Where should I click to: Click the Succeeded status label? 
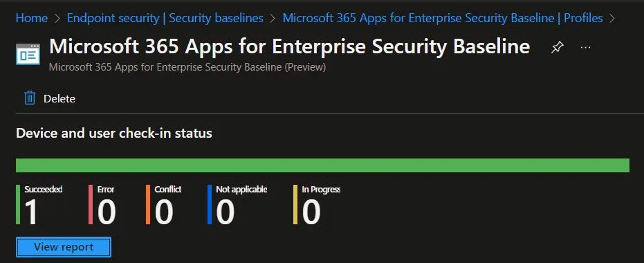point(43,190)
